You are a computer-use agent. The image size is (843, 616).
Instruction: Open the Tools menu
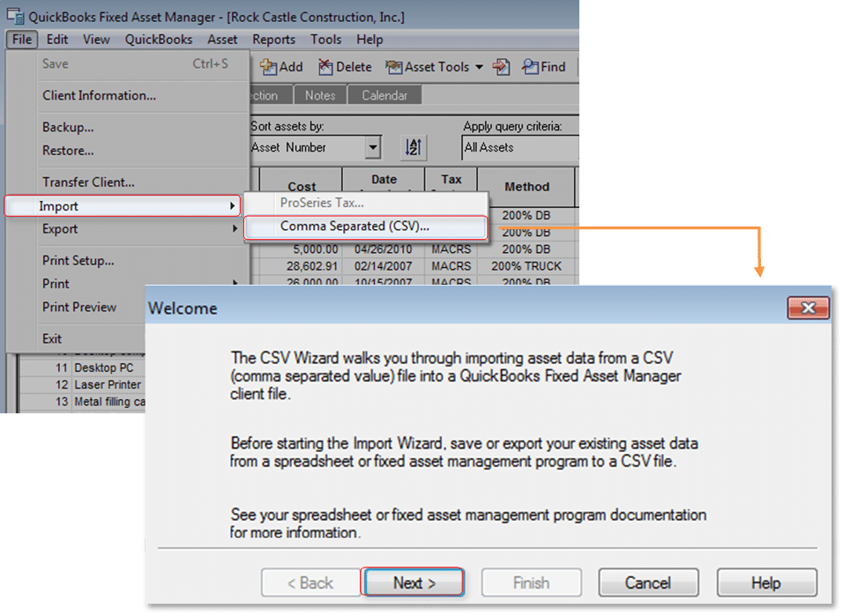tap(325, 40)
